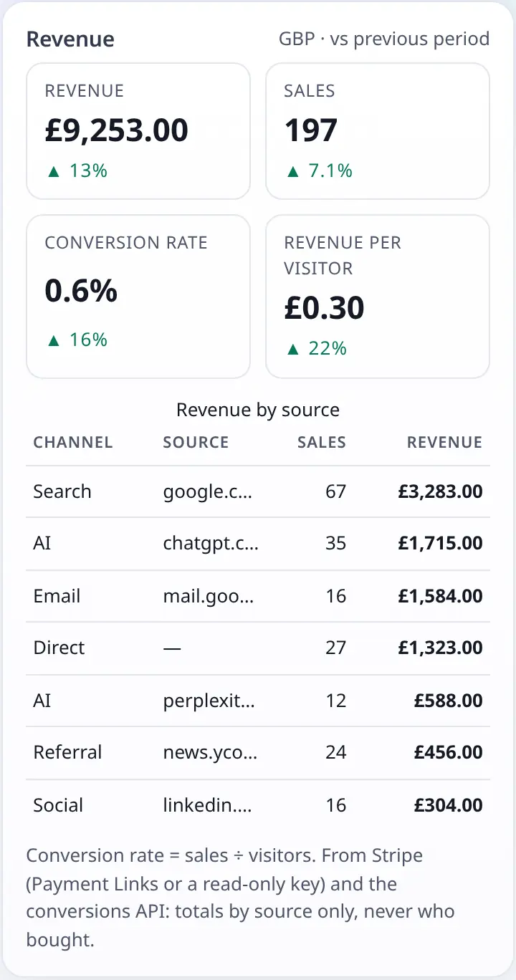Viewport: 516px width, 980px height.
Task: Click the sales count 35 cell
Action: pos(335,543)
